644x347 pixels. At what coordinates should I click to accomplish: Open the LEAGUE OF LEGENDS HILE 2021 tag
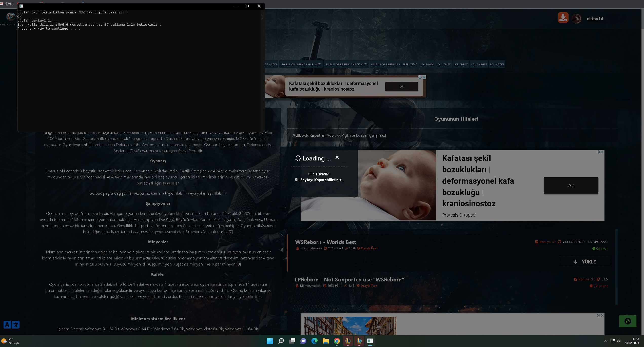[x=301, y=64]
